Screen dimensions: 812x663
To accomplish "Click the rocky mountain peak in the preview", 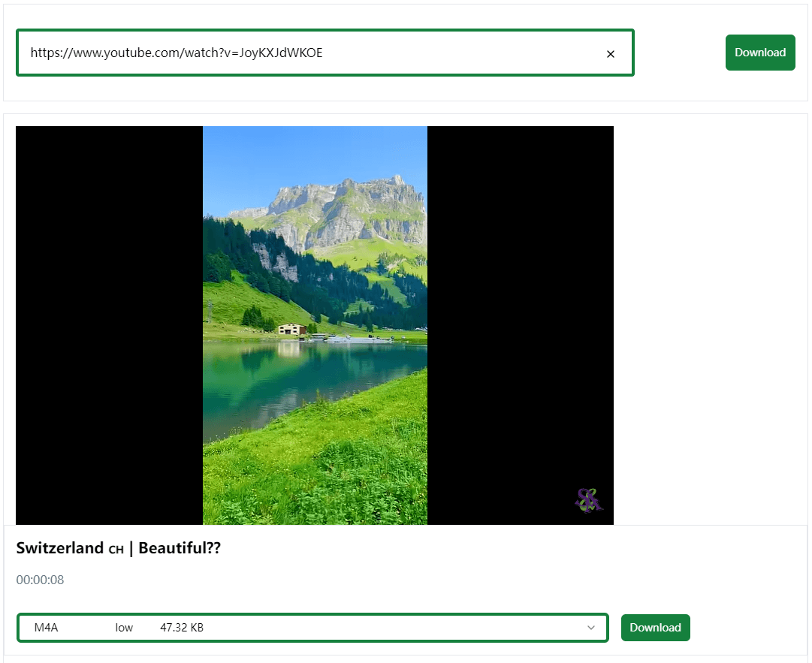I will 346,203.
